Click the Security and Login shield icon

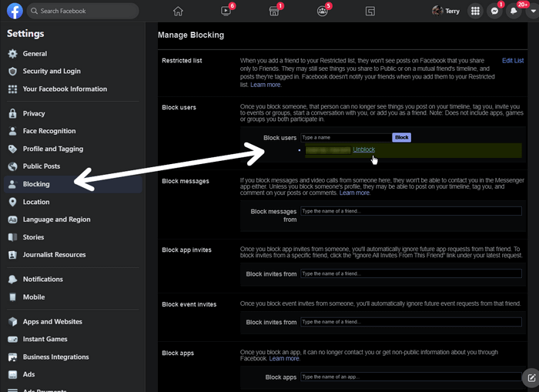[x=13, y=71]
